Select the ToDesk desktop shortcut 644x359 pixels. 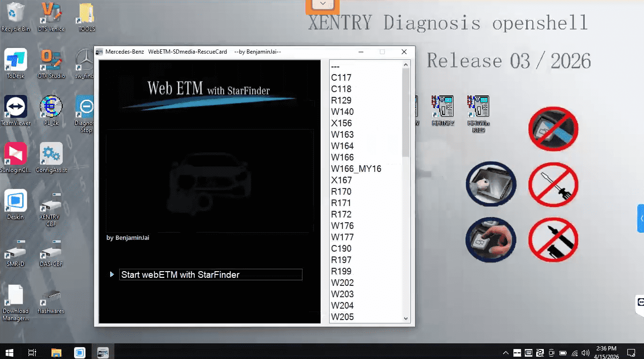pyautogui.click(x=16, y=64)
